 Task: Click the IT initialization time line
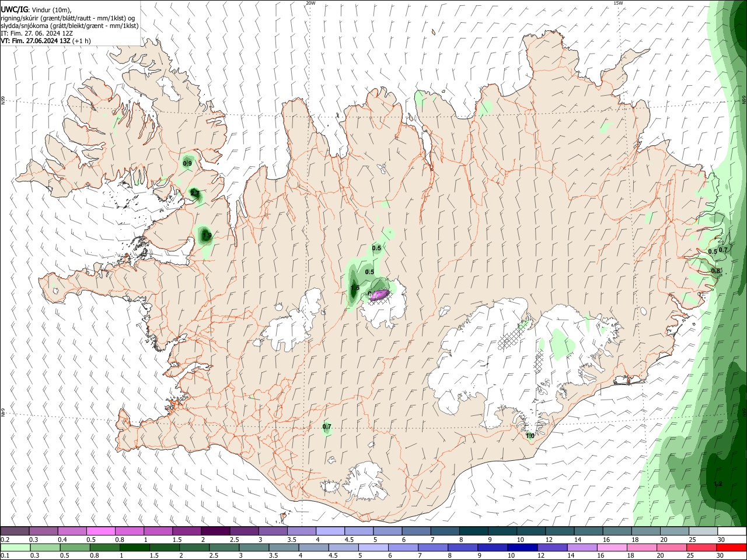tap(37, 33)
